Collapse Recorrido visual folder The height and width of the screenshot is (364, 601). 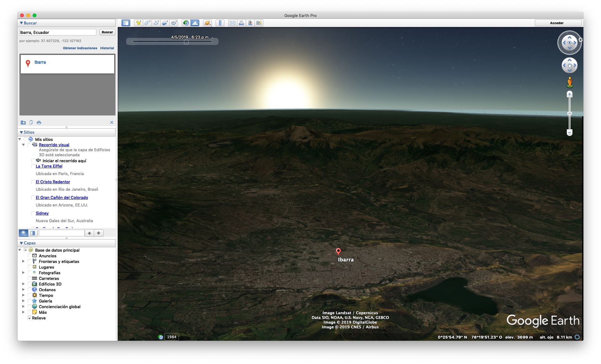(24, 145)
